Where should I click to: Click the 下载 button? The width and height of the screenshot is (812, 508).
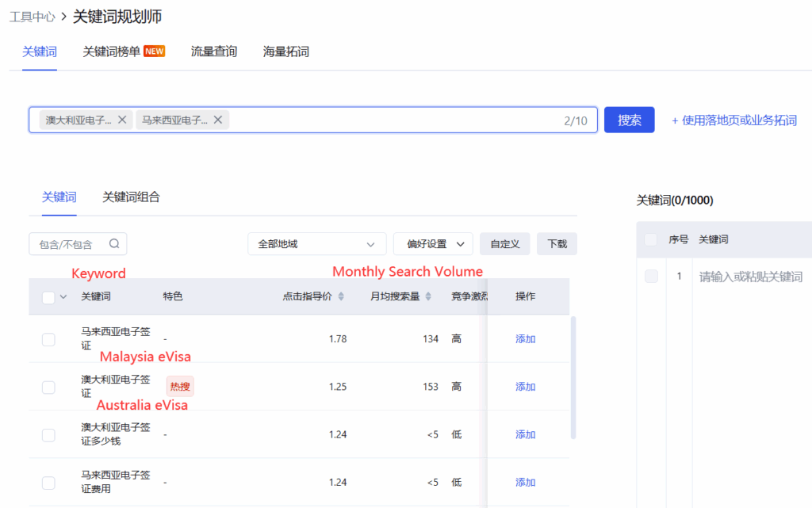coord(557,243)
